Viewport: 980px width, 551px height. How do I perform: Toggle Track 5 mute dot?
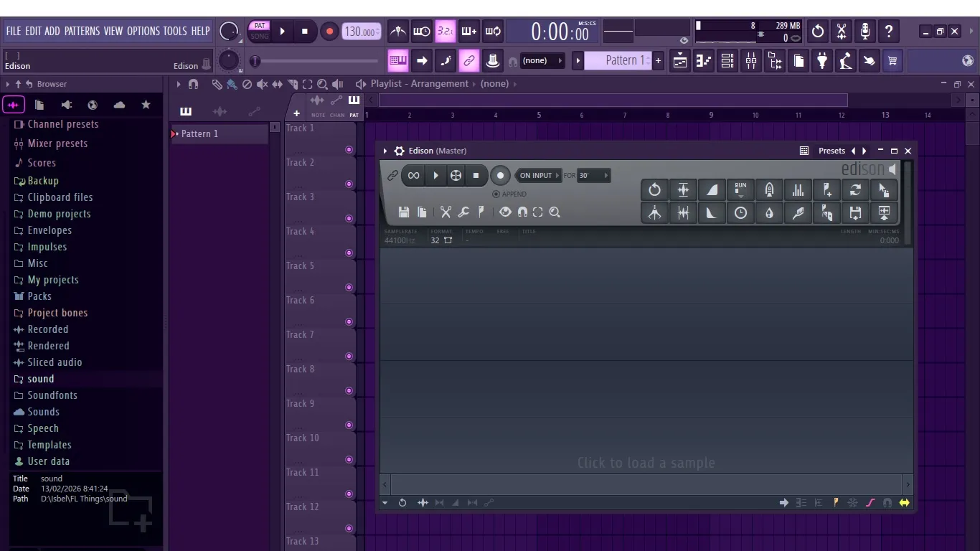(349, 288)
